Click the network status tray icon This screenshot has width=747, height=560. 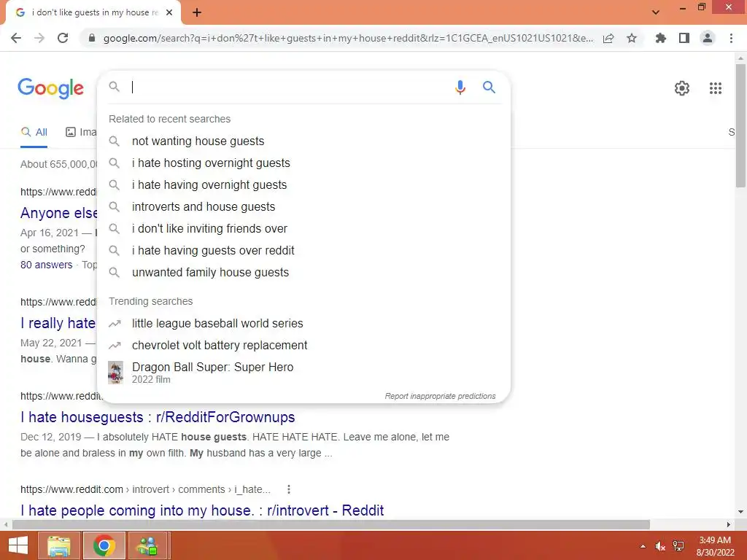pyautogui.click(x=678, y=546)
